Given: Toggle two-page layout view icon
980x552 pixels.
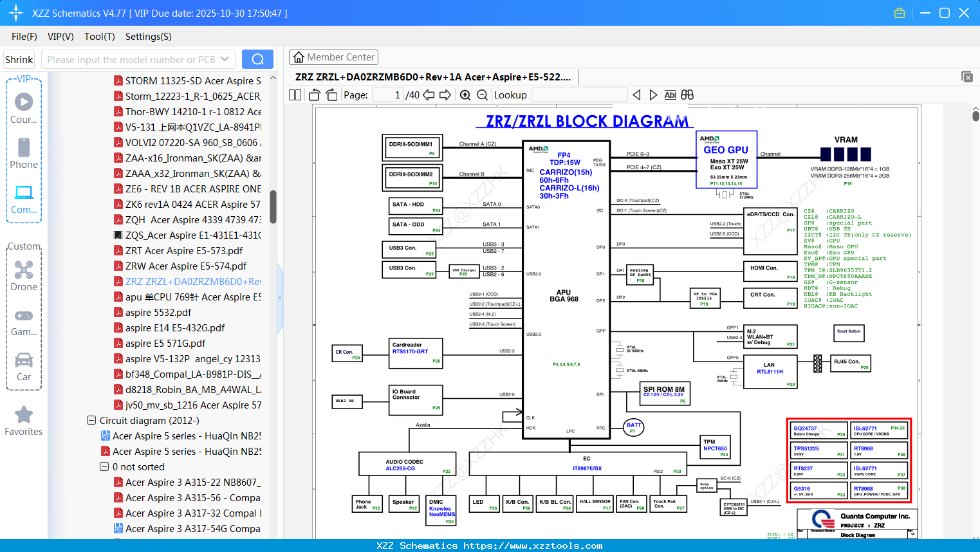Looking at the screenshot, I should 295,95.
